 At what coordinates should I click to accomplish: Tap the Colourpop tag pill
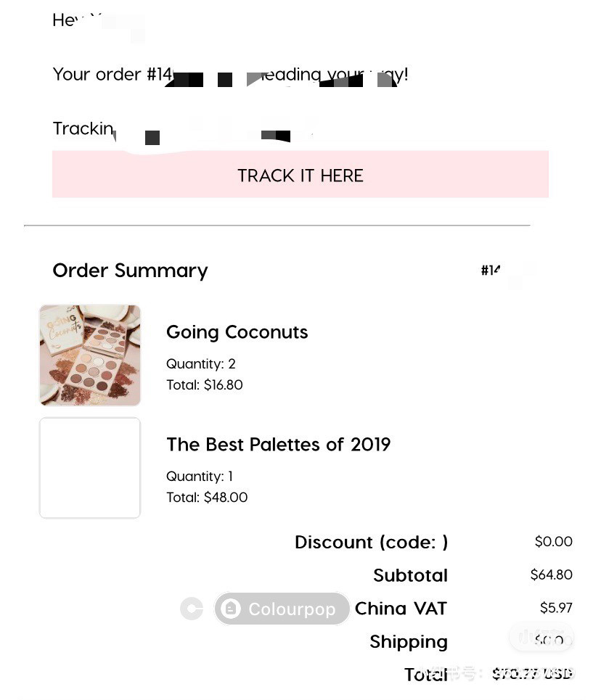pyautogui.click(x=282, y=609)
